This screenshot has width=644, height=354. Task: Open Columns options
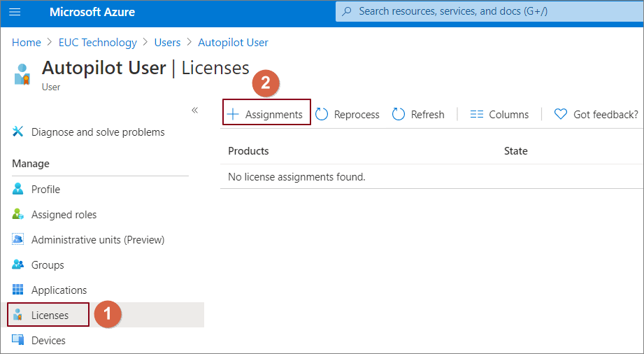pos(499,114)
